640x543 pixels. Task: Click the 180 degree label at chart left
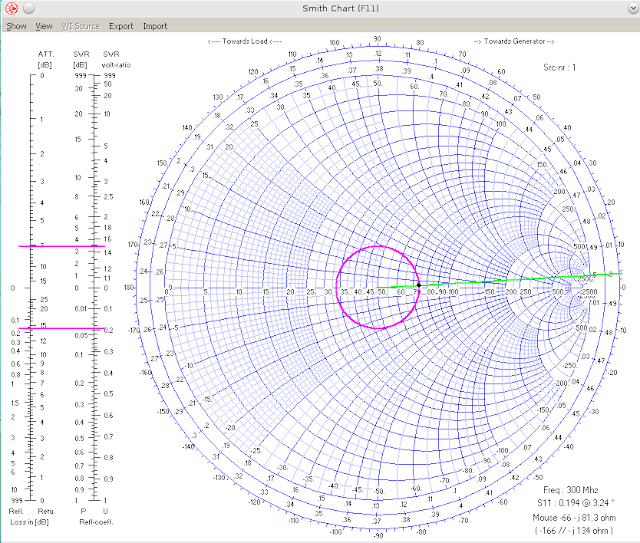point(129,287)
